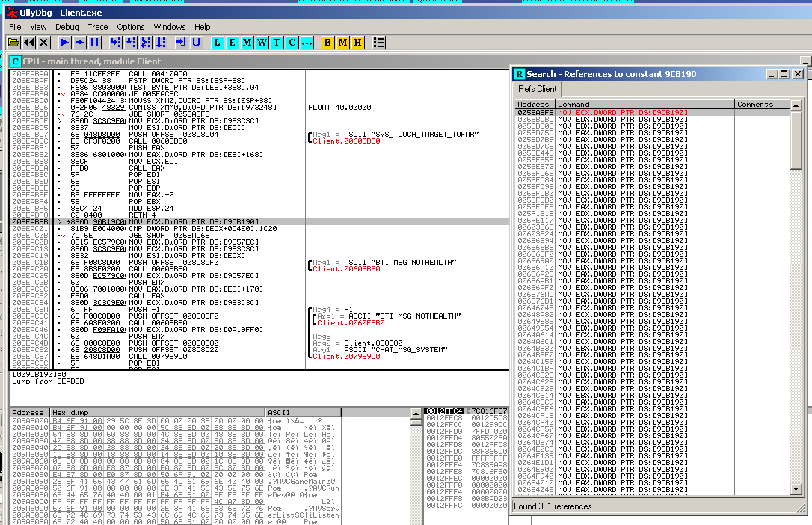Show Executable modules via E button
Viewport: 812px width, 525px height.
click(233, 43)
